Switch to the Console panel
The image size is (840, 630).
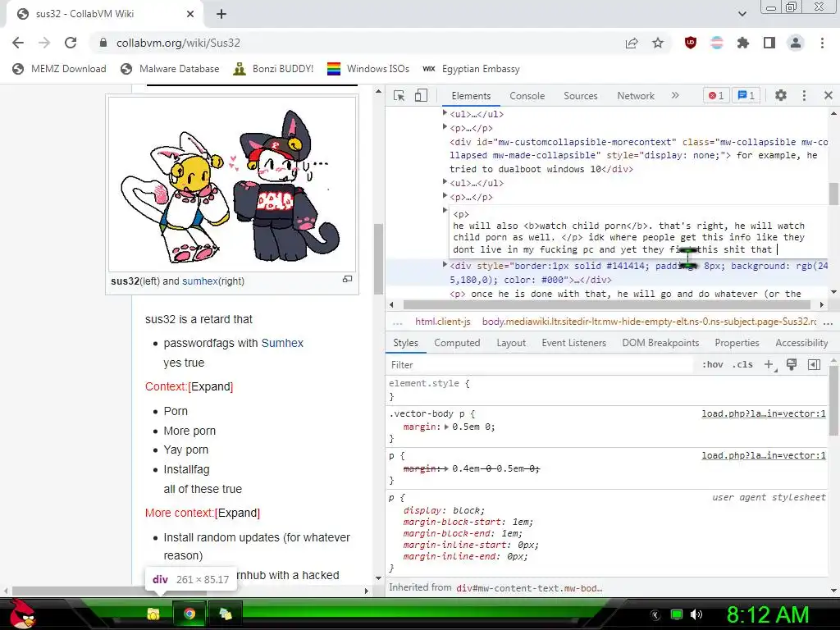(527, 96)
